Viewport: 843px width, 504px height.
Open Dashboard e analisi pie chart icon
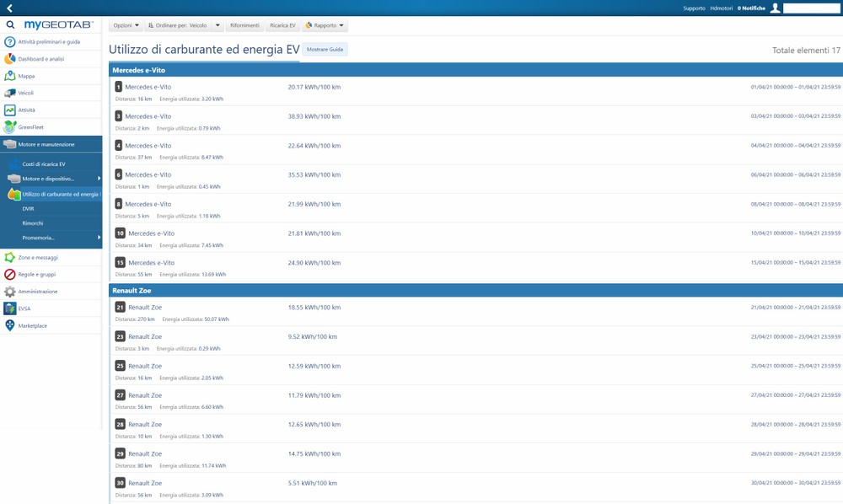(x=9, y=58)
